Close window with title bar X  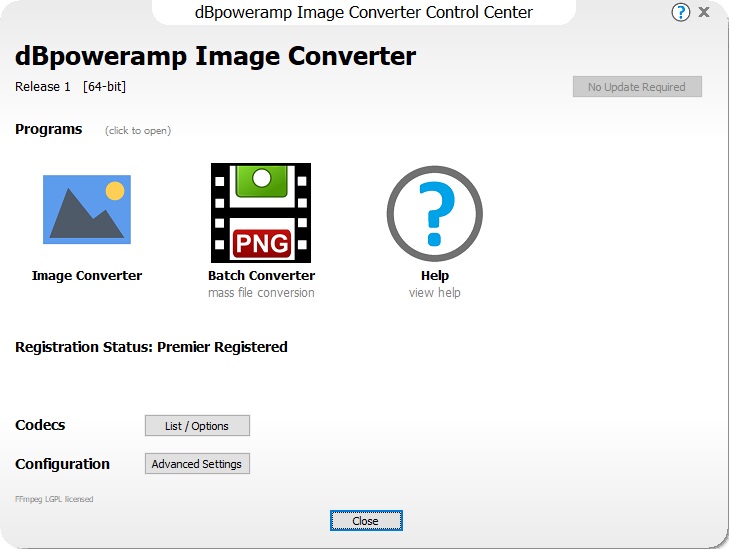(x=704, y=12)
